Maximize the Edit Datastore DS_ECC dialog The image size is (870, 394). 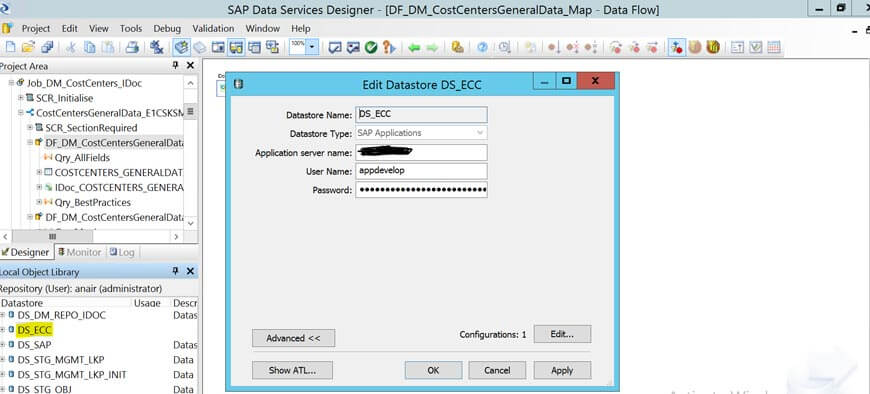coord(566,81)
